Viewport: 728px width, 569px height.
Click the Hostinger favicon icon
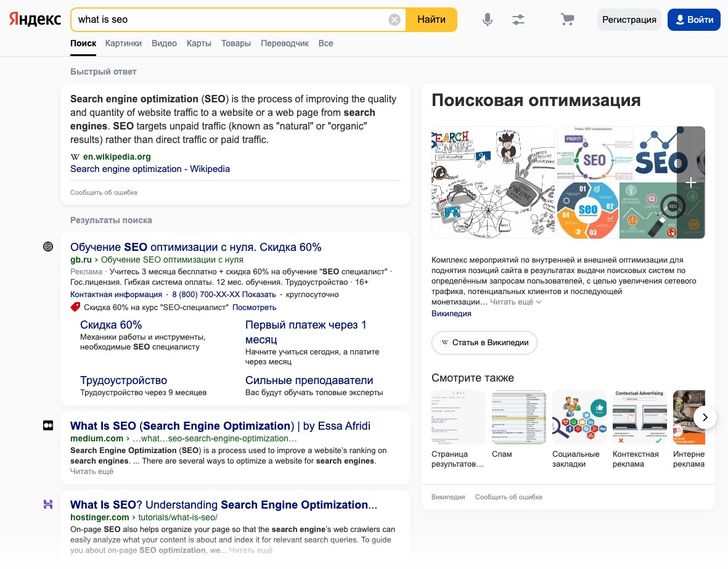[x=48, y=504]
